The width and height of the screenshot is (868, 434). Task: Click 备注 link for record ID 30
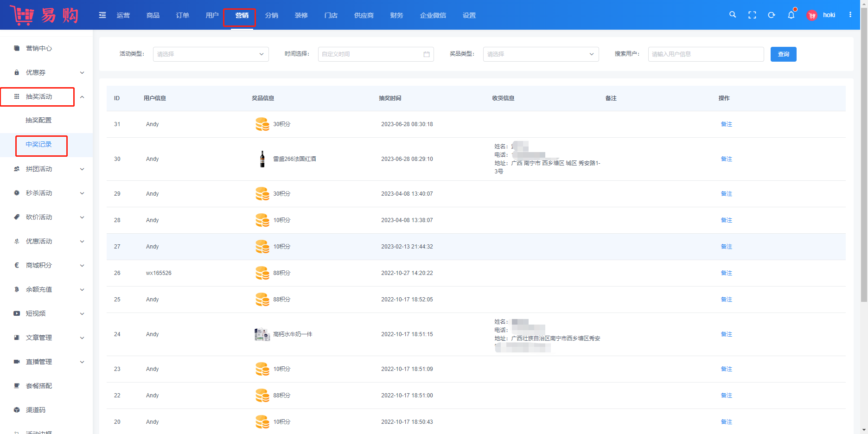pos(726,159)
